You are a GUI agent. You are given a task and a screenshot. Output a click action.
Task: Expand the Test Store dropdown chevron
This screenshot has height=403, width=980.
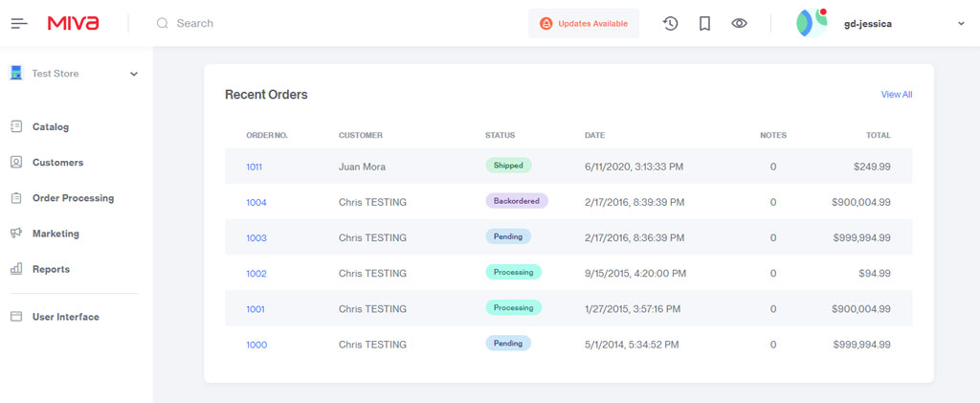[x=134, y=74]
